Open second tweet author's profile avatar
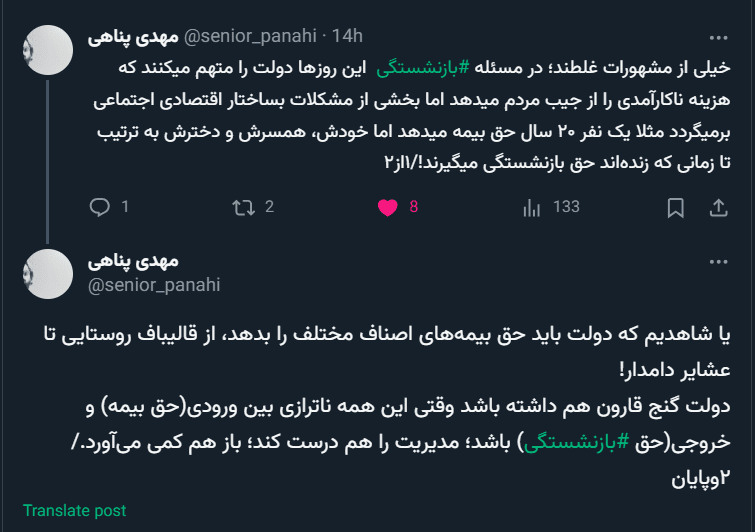This screenshot has width=755, height=532. (48, 274)
